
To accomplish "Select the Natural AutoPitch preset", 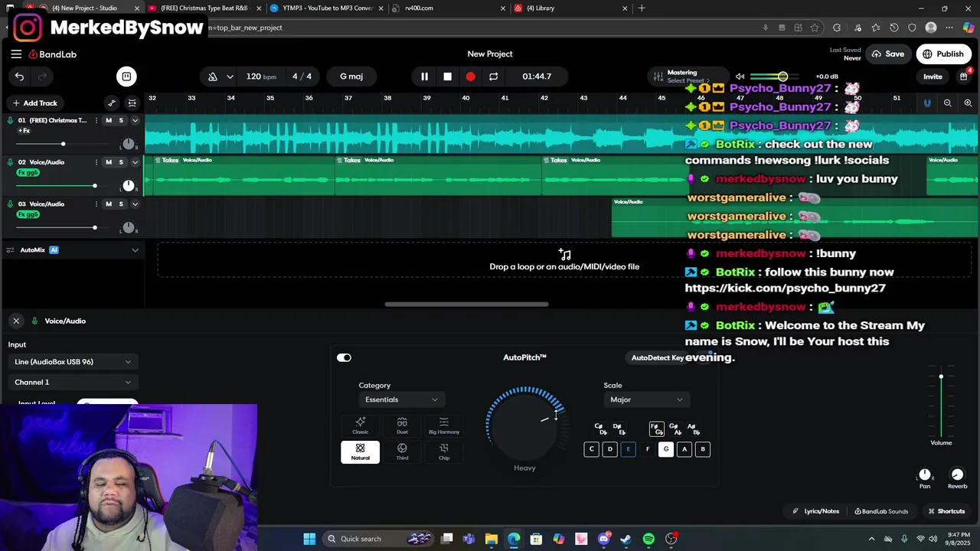I will pyautogui.click(x=360, y=452).
